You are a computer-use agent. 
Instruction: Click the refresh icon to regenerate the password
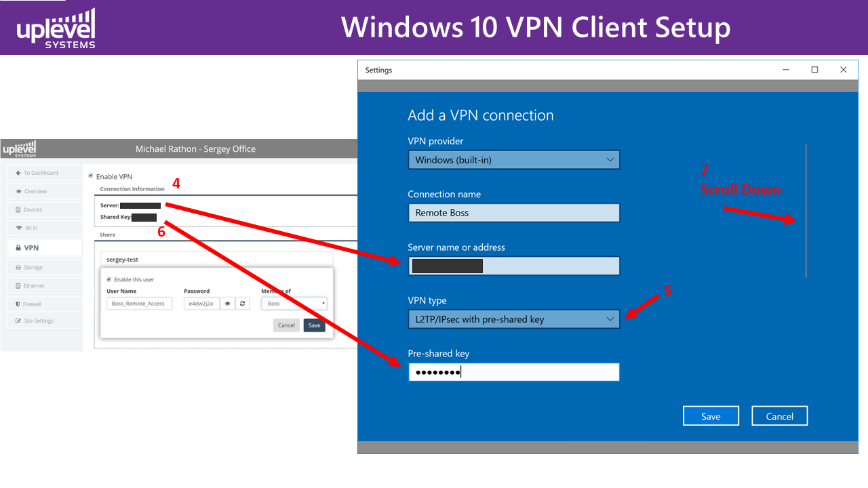pos(243,304)
